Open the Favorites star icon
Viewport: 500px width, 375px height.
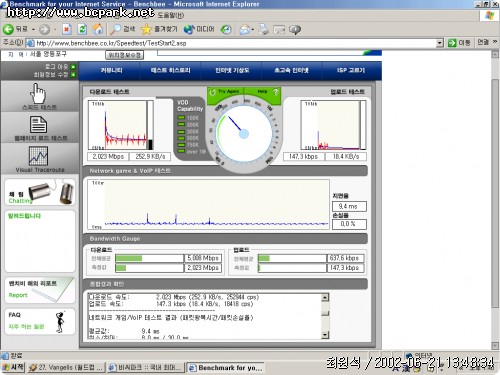[146, 29]
